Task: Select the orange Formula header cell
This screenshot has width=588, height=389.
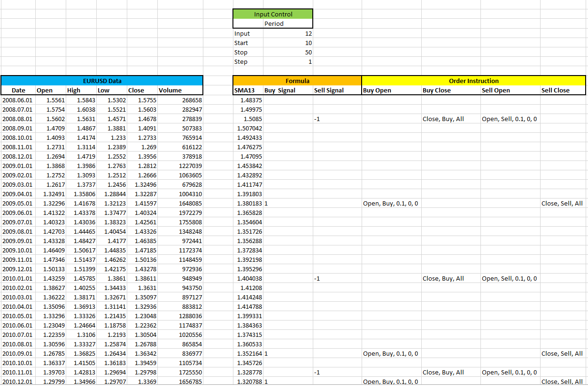Action: click(x=297, y=81)
